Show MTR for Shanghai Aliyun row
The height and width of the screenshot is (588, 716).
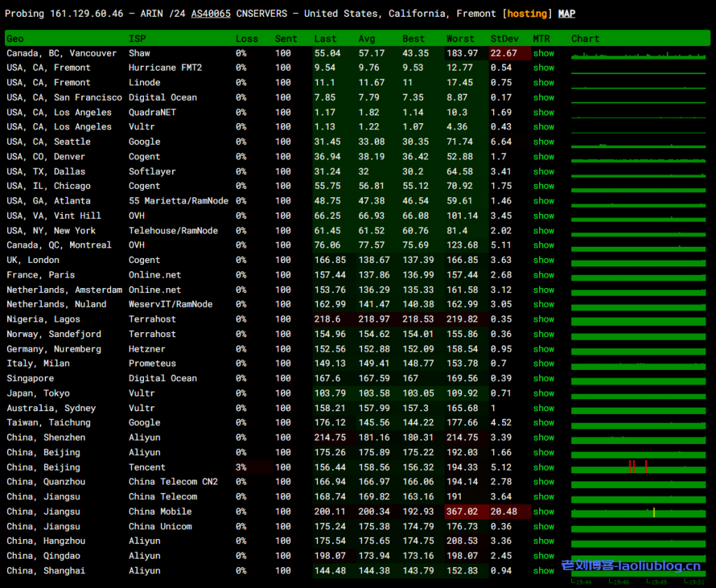click(x=543, y=571)
